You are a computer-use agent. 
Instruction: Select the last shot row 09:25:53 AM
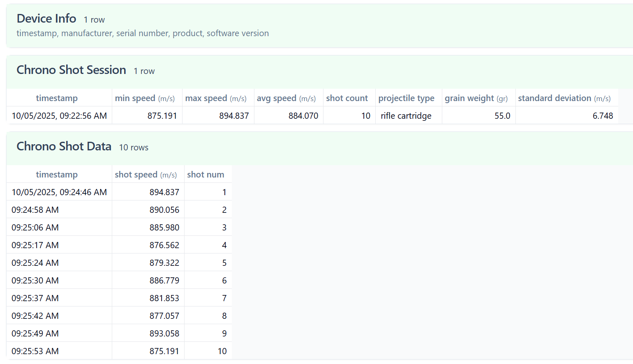[x=35, y=351]
